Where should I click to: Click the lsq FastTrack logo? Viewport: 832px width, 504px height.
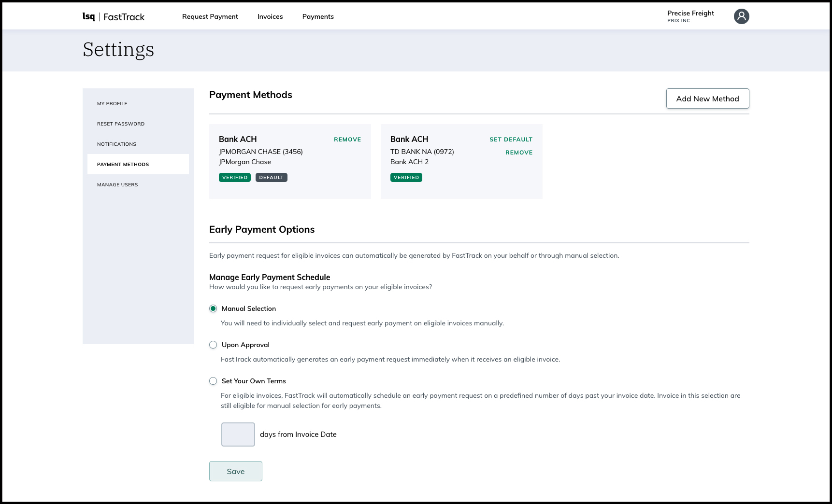pyautogui.click(x=115, y=16)
